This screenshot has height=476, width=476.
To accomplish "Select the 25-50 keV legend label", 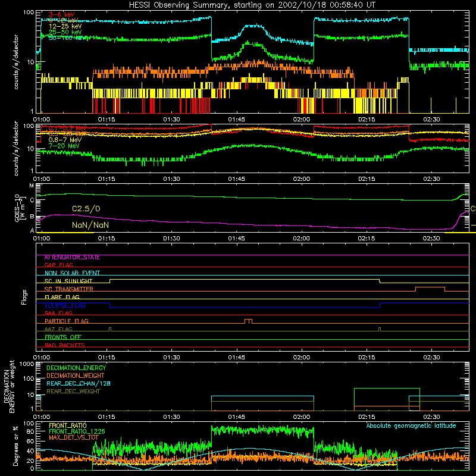I will pos(65,32).
